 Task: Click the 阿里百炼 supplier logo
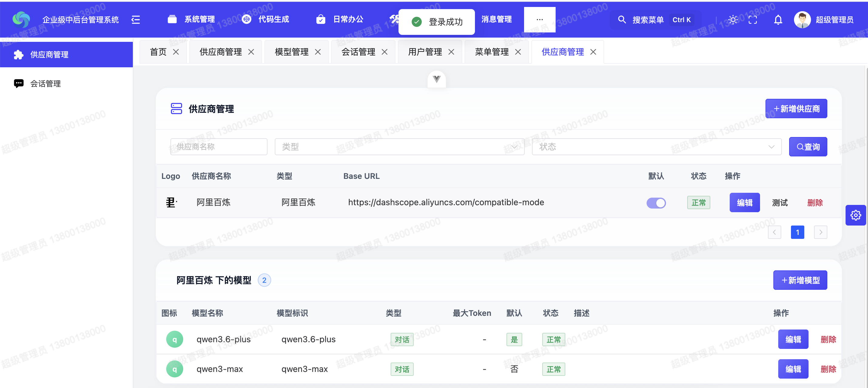pos(171,202)
